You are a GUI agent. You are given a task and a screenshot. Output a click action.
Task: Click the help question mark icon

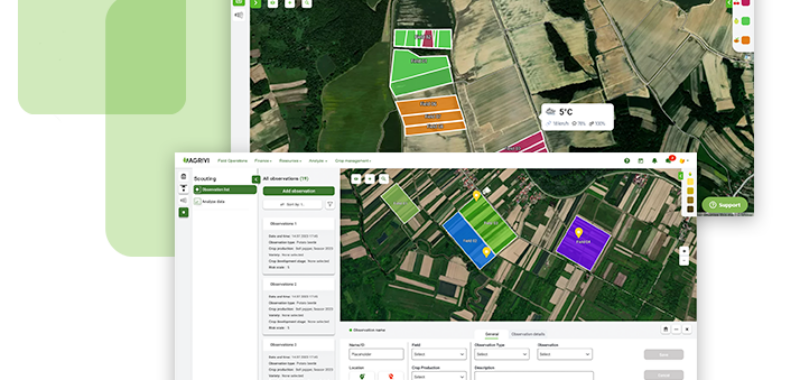click(627, 161)
